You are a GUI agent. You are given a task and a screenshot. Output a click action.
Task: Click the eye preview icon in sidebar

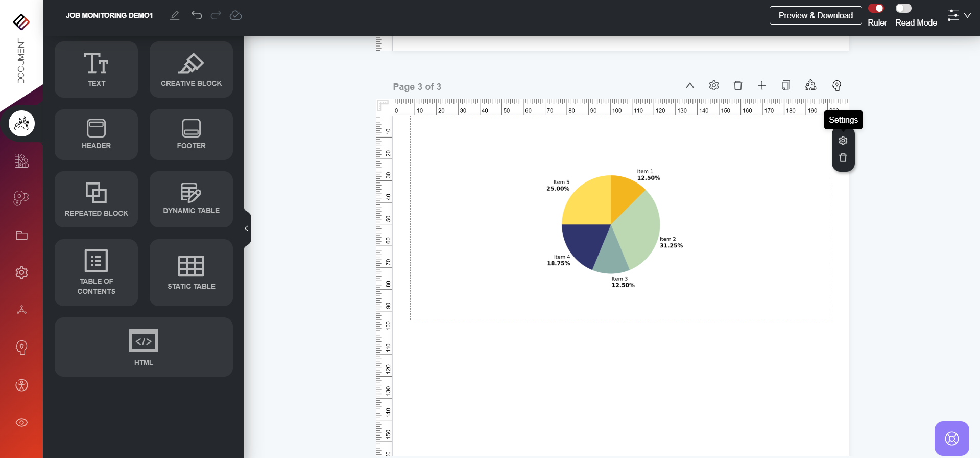[x=21, y=422]
